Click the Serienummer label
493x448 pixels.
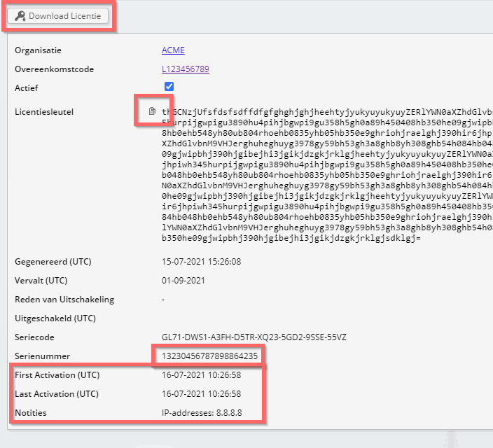43,356
